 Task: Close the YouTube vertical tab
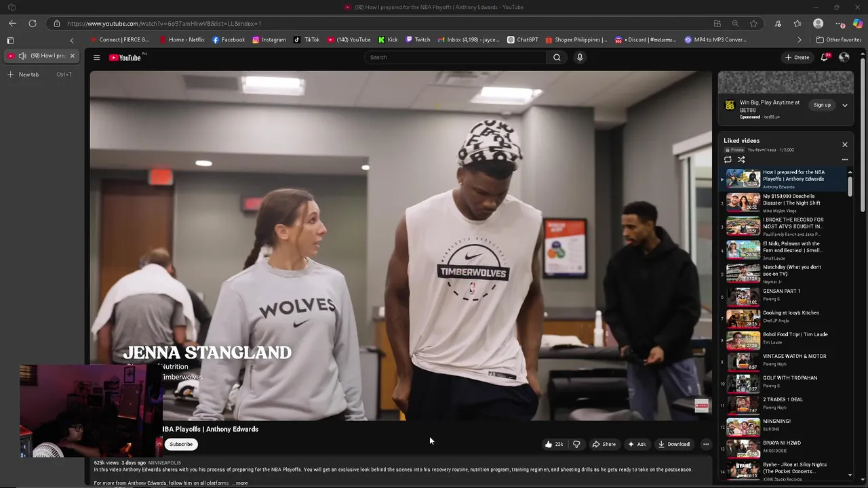[x=73, y=56]
